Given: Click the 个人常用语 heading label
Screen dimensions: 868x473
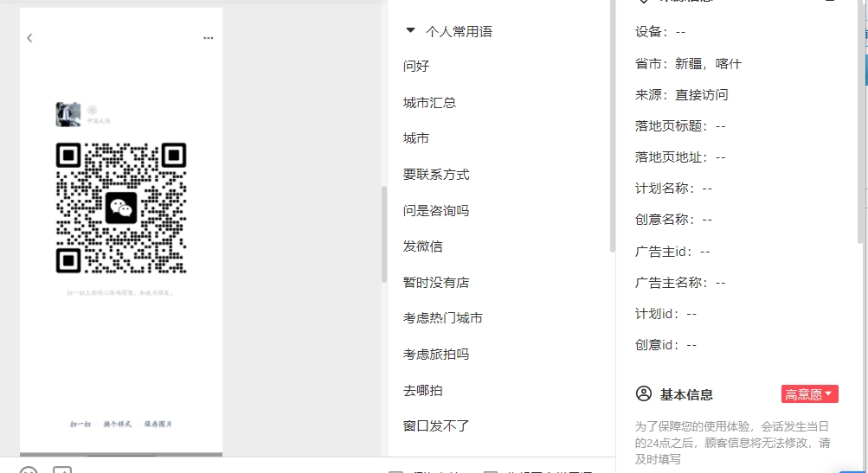Looking at the screenshot, I should (x=459, y=31).
